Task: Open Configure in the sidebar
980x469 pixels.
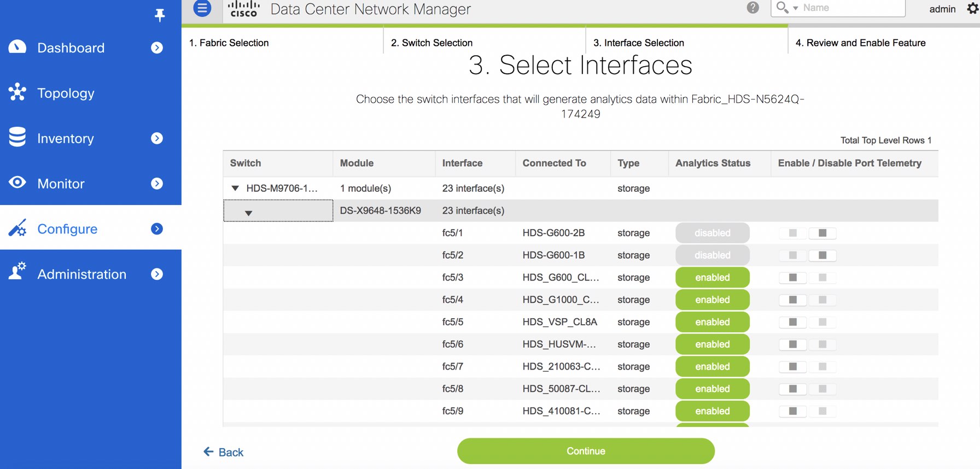Action: pos(67,229)
